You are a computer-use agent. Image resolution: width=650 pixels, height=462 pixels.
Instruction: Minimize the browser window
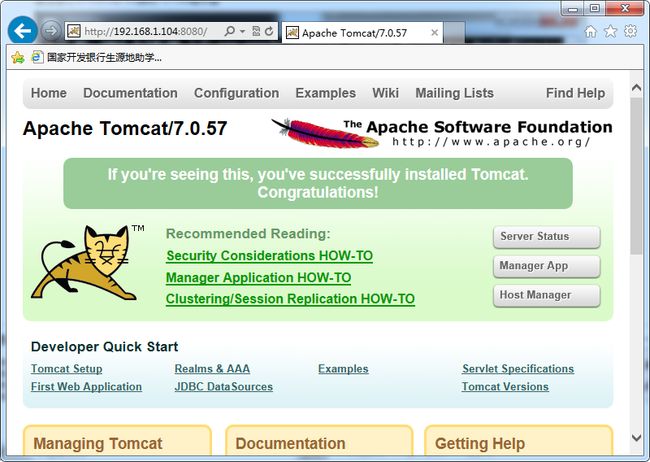coord(573,8)
